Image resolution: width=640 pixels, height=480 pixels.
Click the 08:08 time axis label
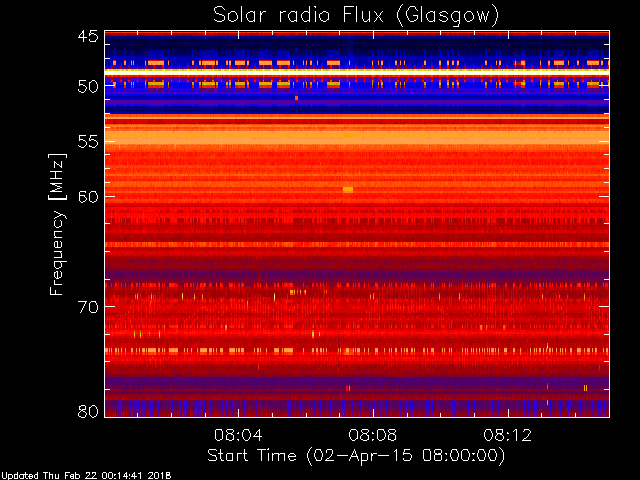[373, 435]
